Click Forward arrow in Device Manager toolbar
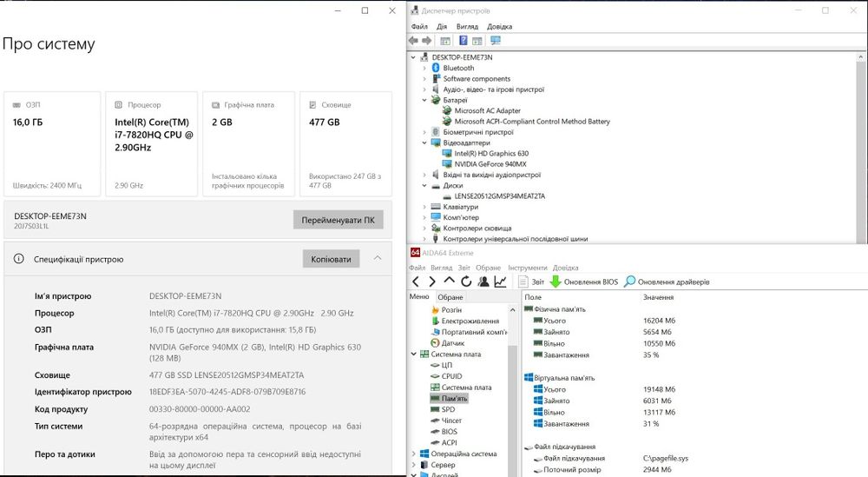This screenshot has height=477, width=868. tap(427, 41)
